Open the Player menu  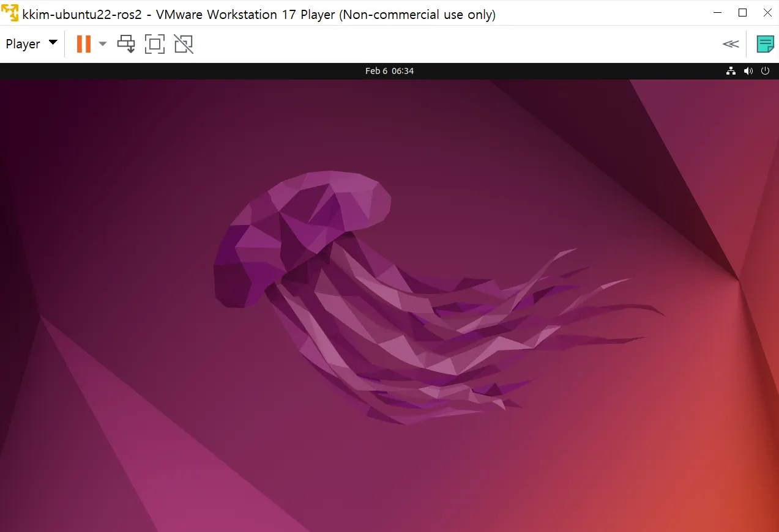pos(31,44)
